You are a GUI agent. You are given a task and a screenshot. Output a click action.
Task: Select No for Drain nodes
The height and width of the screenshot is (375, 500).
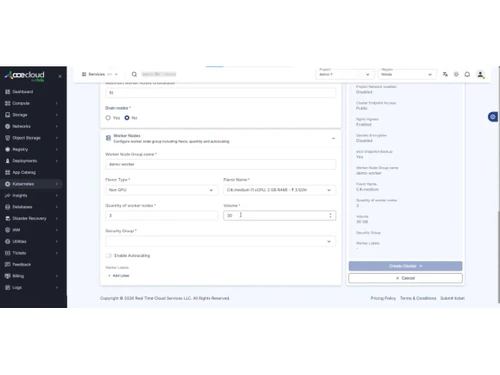point(127,118)
